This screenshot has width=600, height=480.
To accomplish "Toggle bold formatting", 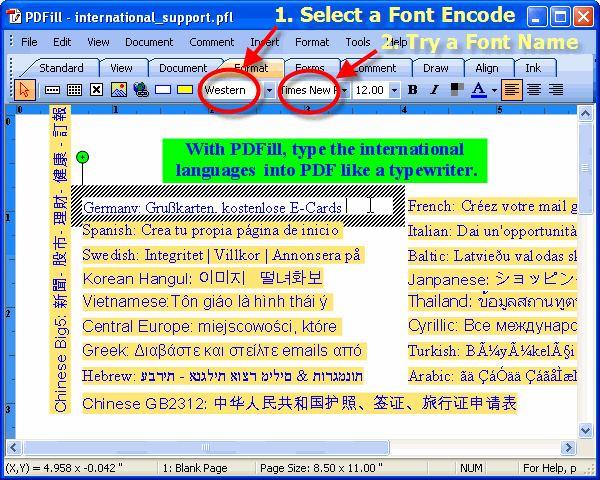I will (x=413, y=90).
